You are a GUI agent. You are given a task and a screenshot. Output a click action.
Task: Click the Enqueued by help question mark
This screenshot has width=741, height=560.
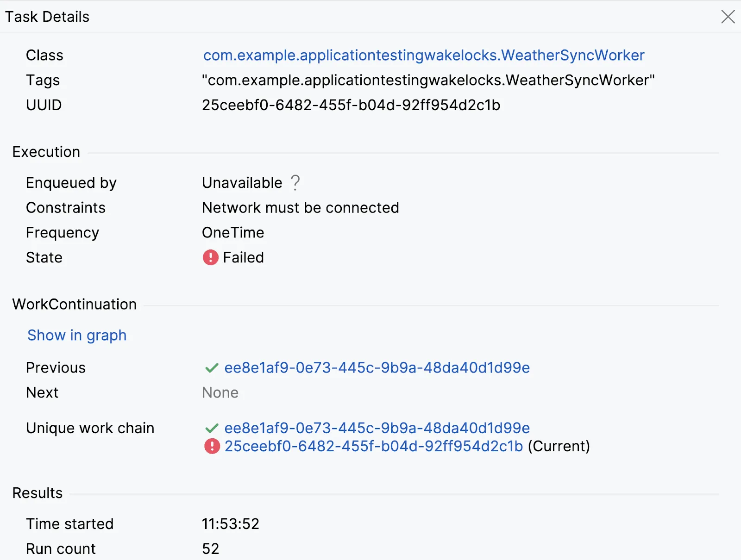[x=295, y=183]
